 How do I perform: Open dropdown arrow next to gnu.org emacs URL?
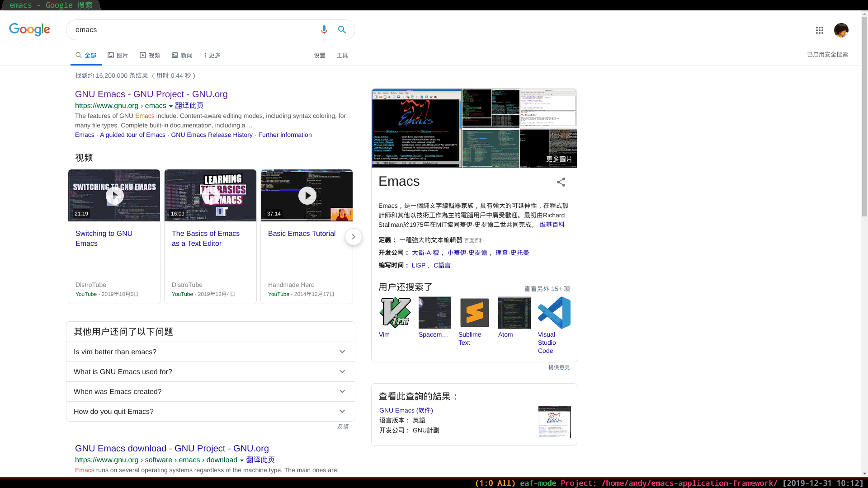[x=171, y=106]
